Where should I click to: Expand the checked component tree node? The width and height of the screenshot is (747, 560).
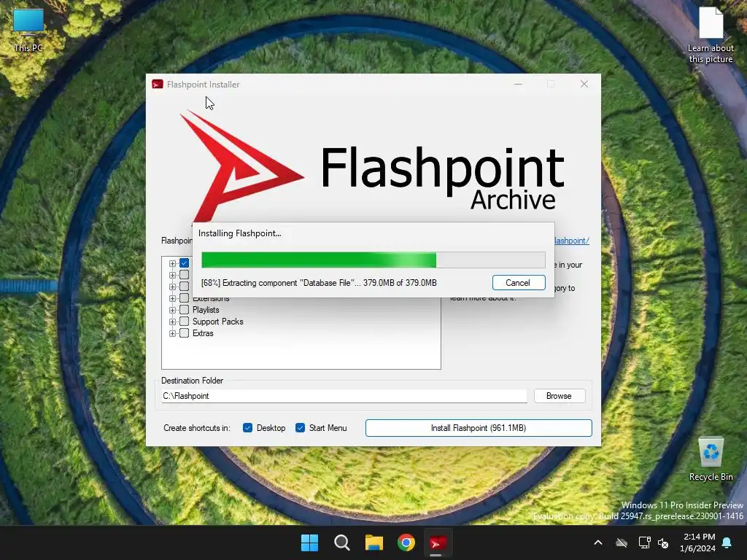pos(172,263)
